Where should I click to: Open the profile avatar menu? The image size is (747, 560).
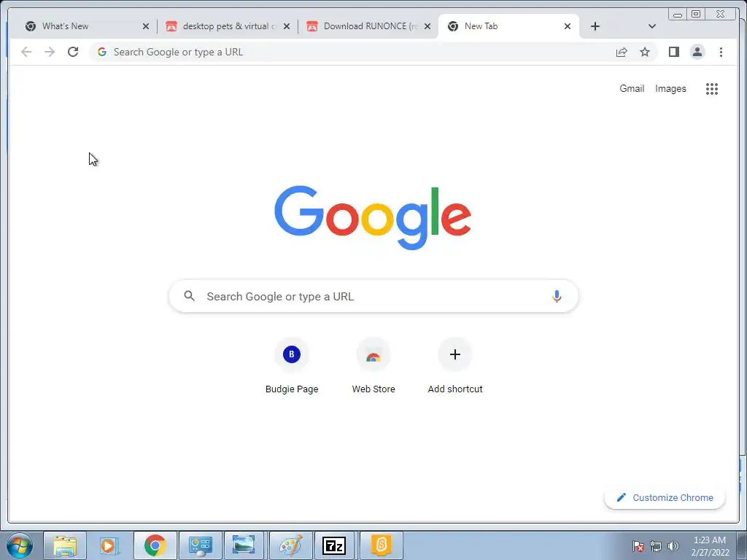[697, 52]
